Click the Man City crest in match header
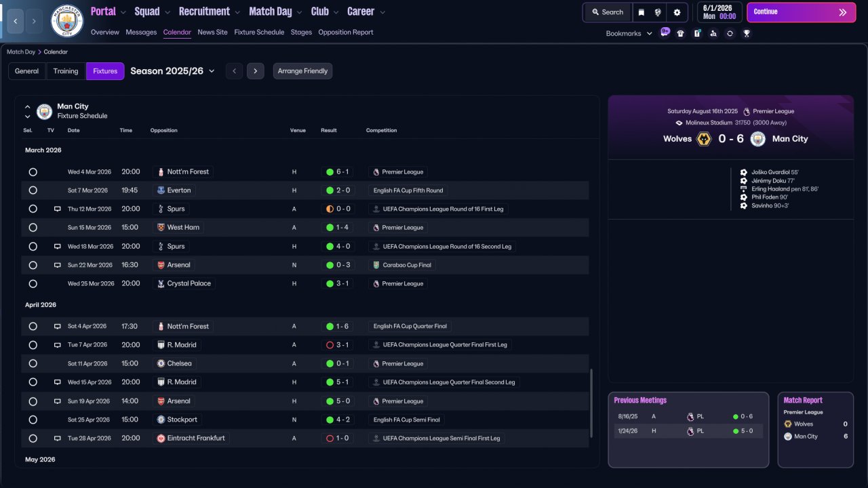The width and height of the screenshot is (868, 488). 758,139
